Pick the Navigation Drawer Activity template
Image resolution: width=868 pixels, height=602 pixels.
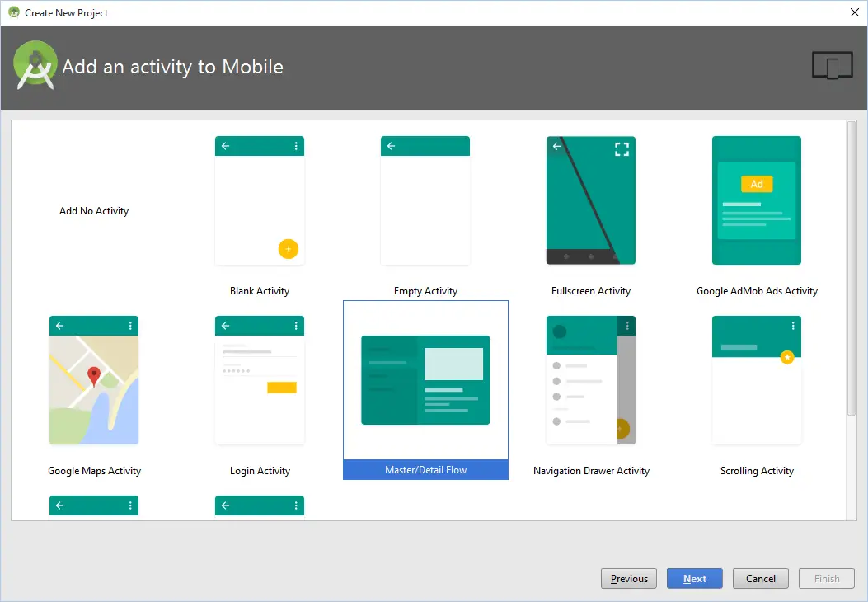(x=590, y=380)
